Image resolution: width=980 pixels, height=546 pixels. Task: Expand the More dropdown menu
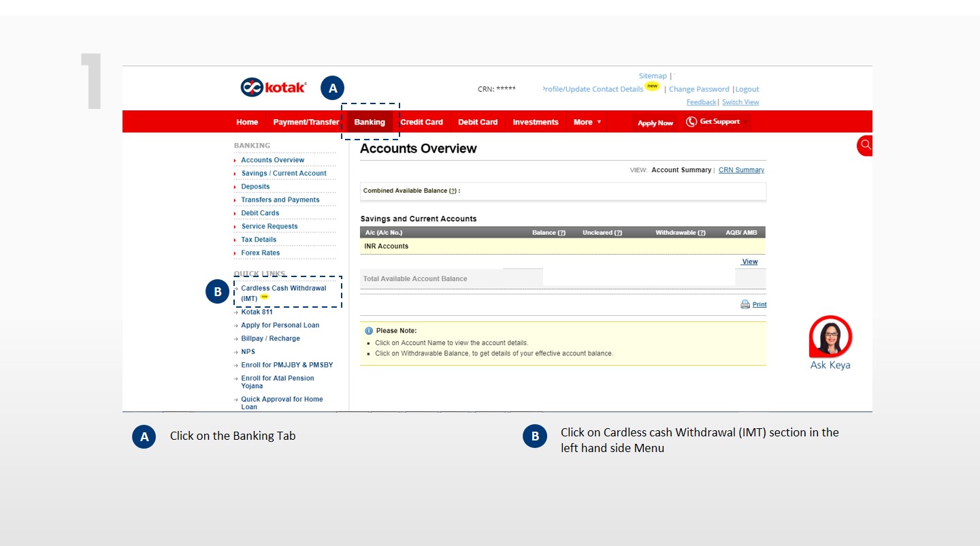coord(587,123)
